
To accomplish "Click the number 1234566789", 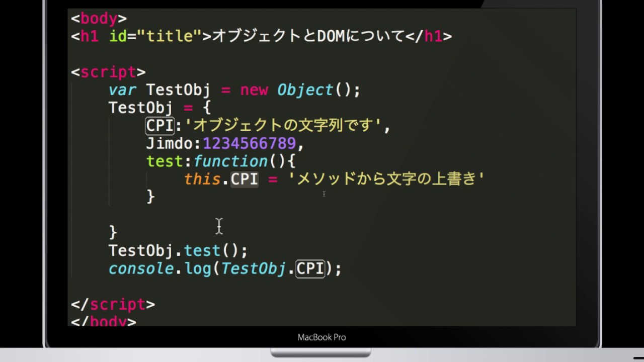I will (250, 144).
